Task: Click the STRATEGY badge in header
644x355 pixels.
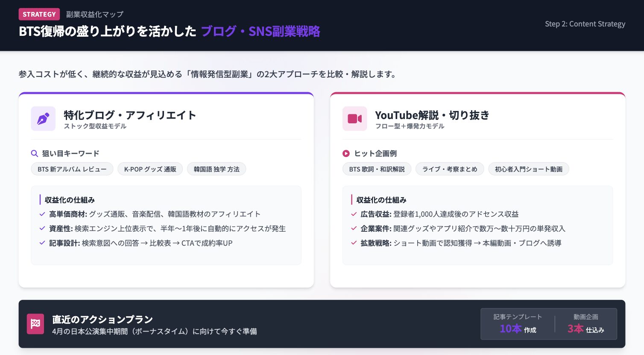Action: (x=39, y=15)
